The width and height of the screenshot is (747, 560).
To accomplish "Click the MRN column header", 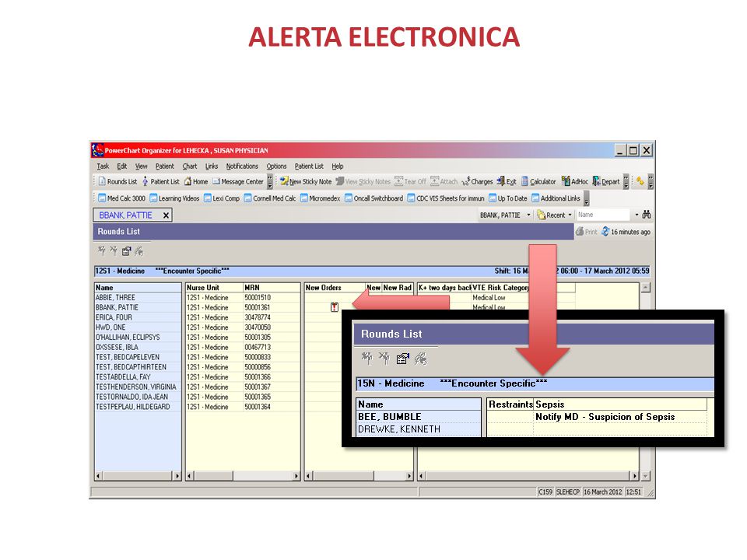I will pyautogui.click(x=272, y=288).
